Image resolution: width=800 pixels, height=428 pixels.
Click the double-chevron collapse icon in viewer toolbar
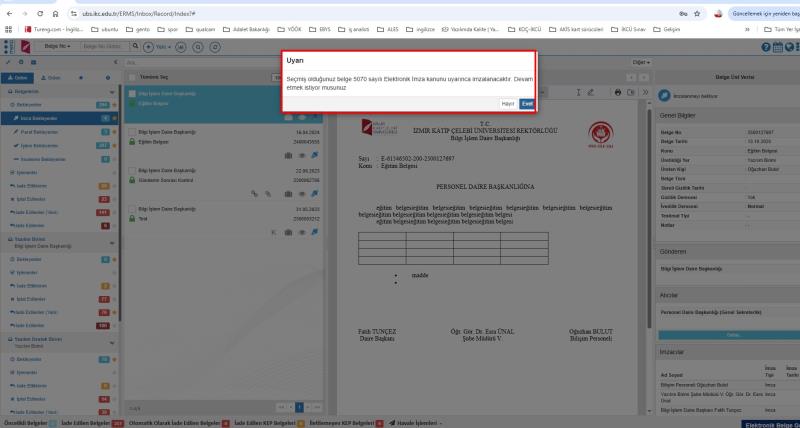pyautogui.click(x=644, y=91)
